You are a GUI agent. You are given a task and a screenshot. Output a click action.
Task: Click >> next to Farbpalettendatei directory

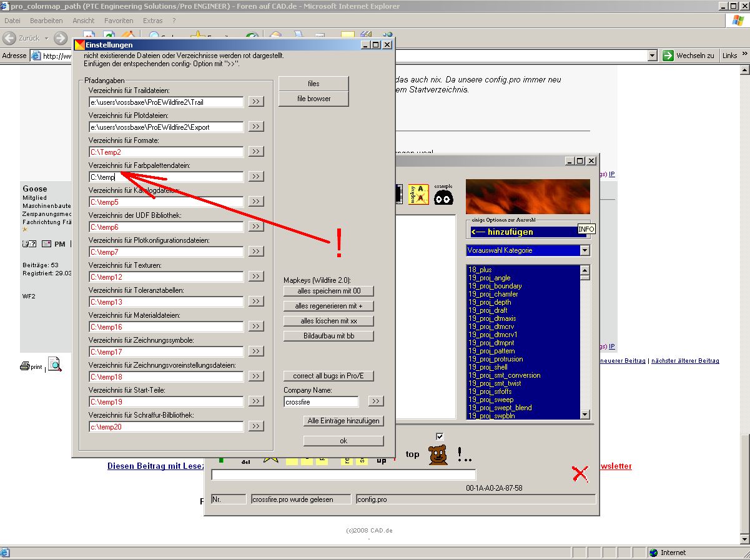pos(256,176)
